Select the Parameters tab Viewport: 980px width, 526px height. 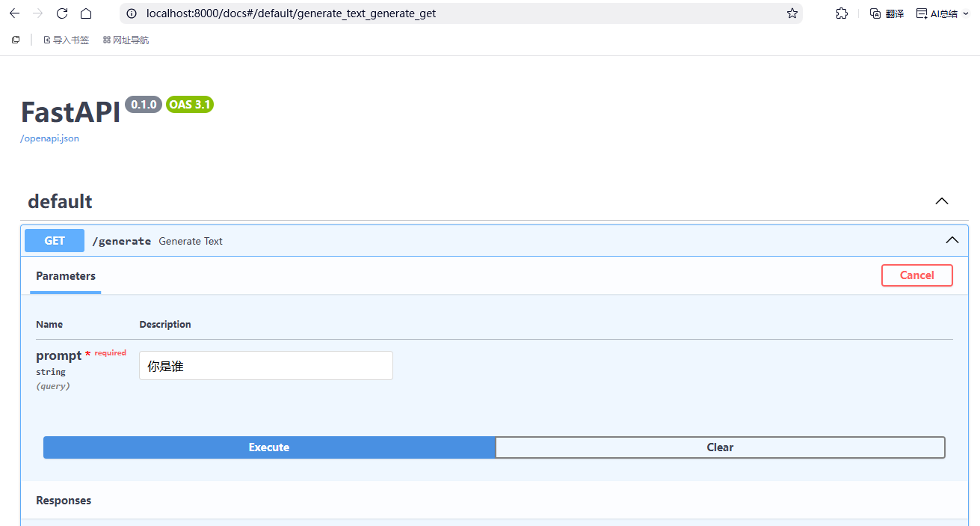[66, 275]
